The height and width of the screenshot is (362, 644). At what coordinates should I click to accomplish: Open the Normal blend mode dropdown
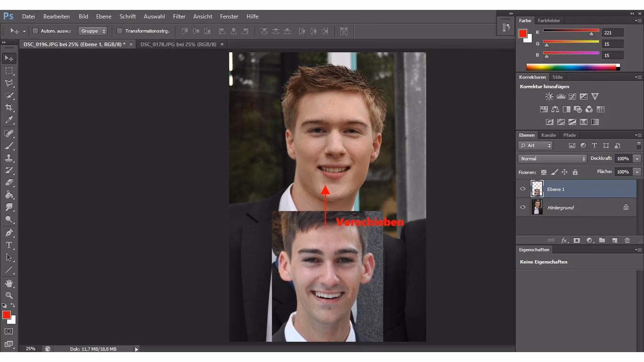tap(552, 158)
